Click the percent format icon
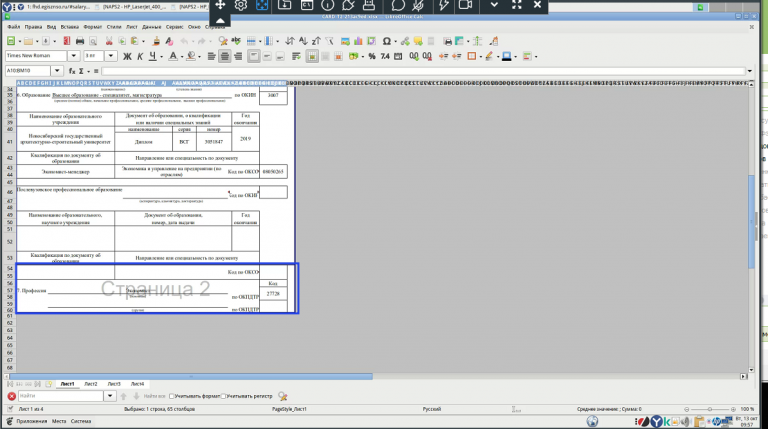 click(372, 56)
